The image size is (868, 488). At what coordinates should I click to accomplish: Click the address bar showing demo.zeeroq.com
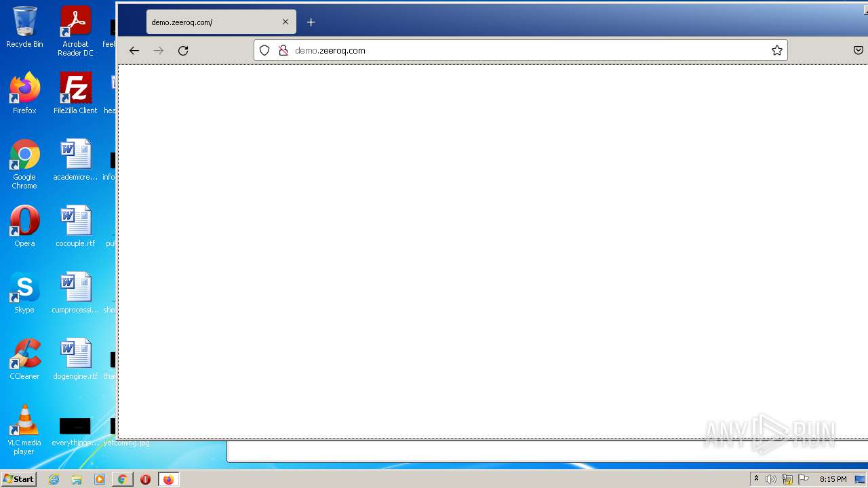(x=521, y=50)
